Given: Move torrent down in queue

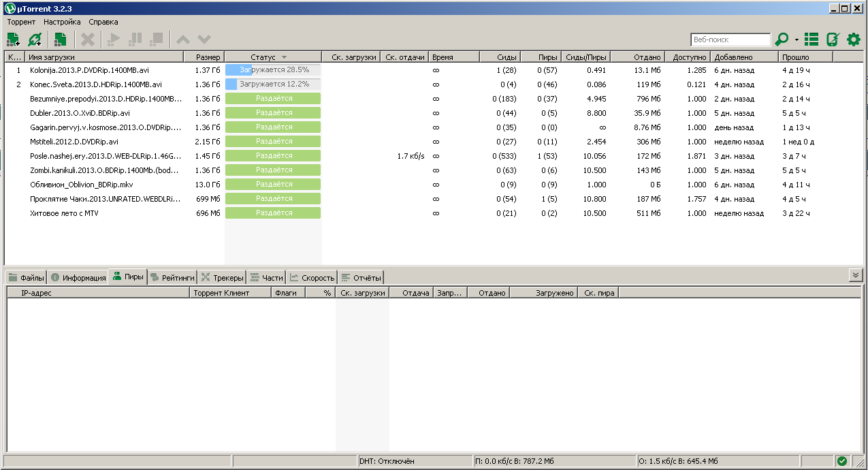Looking at the screenshot, I should pos(204,40).
